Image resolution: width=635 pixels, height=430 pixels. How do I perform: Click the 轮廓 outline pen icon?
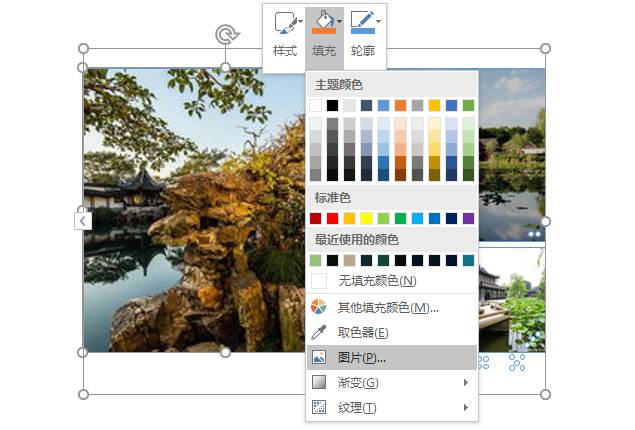coord(363,22)
